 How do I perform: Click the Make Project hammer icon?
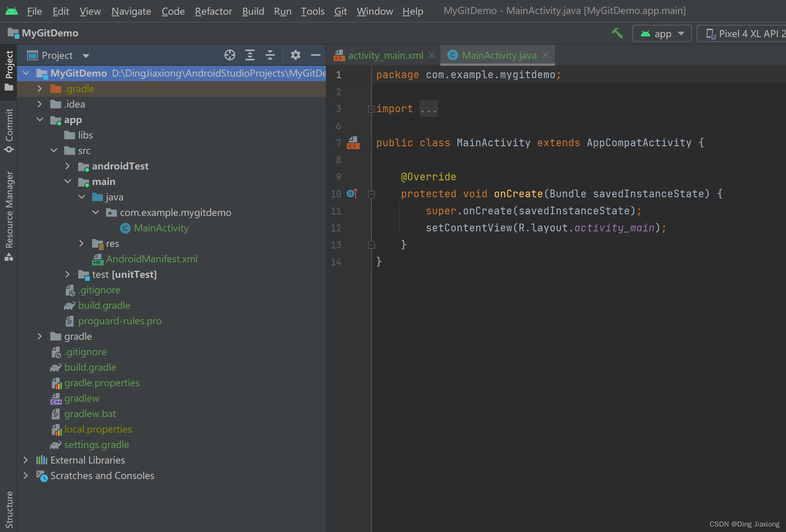(x=617, y=33)
